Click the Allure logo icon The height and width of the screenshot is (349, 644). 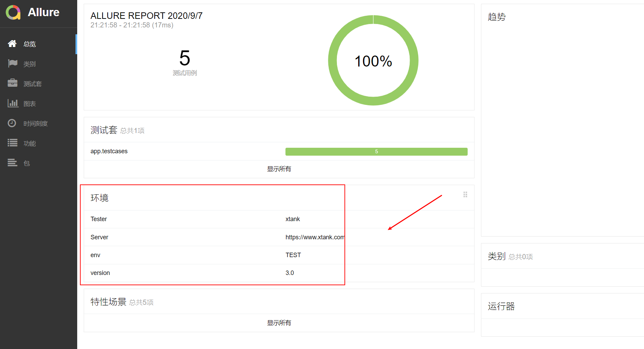13,13
